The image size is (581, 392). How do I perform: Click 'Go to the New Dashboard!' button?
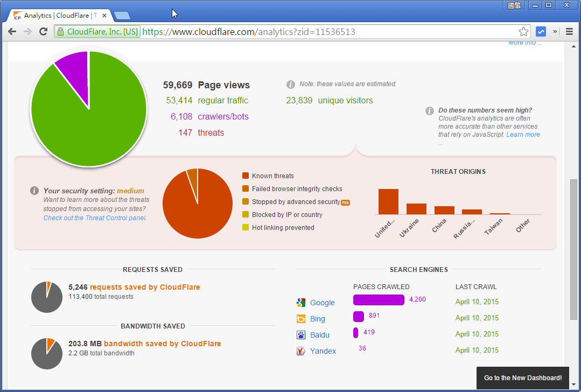click(522, 377)
